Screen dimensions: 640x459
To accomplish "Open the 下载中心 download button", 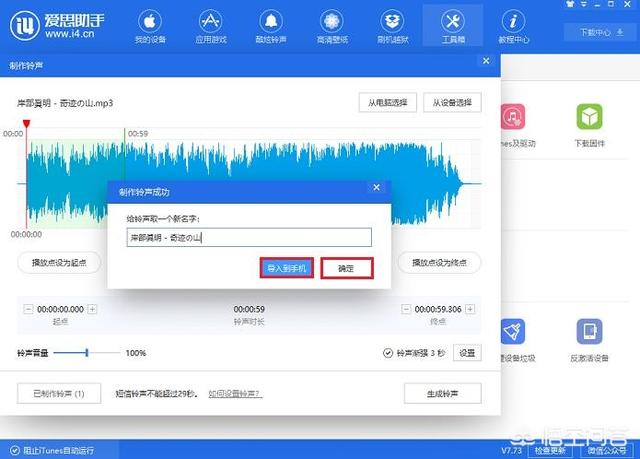I will [x=601, y=32].
